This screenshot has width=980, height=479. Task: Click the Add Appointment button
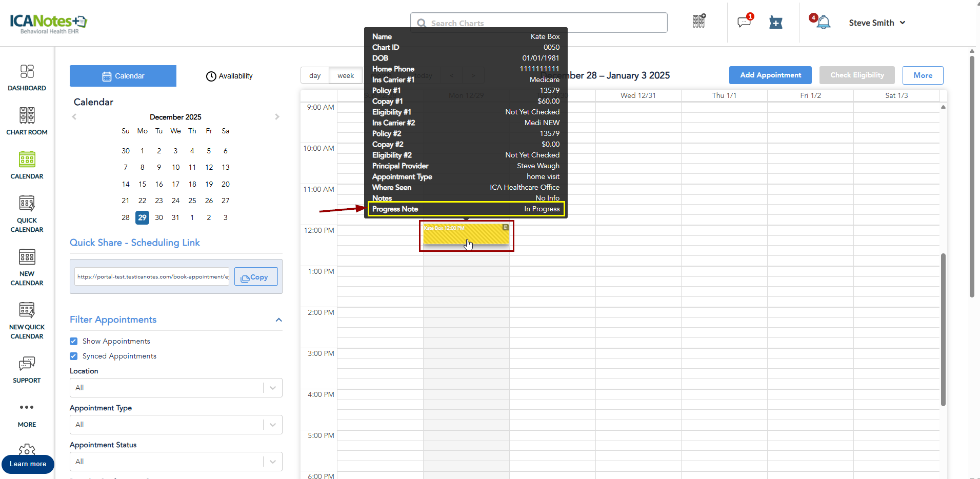(x=770, y=75)
